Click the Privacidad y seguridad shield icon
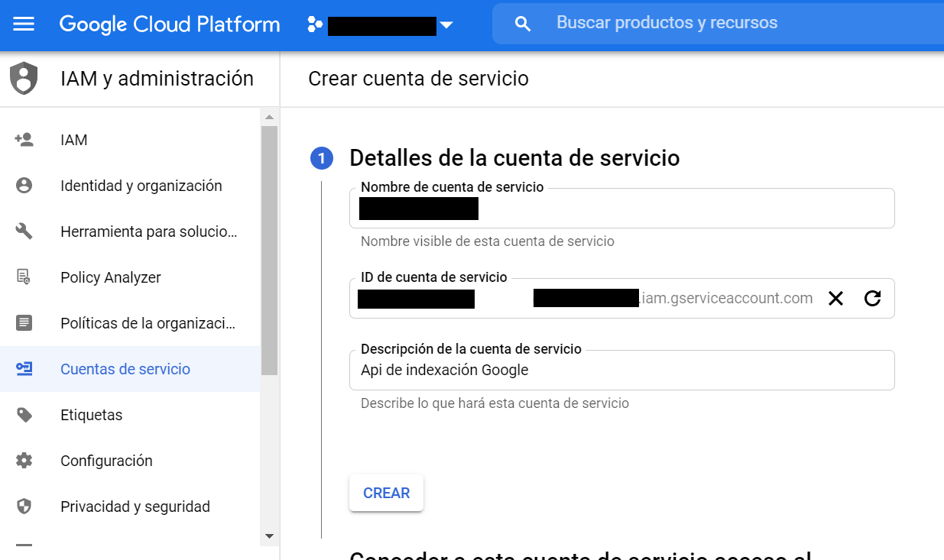 pos(24,507)
